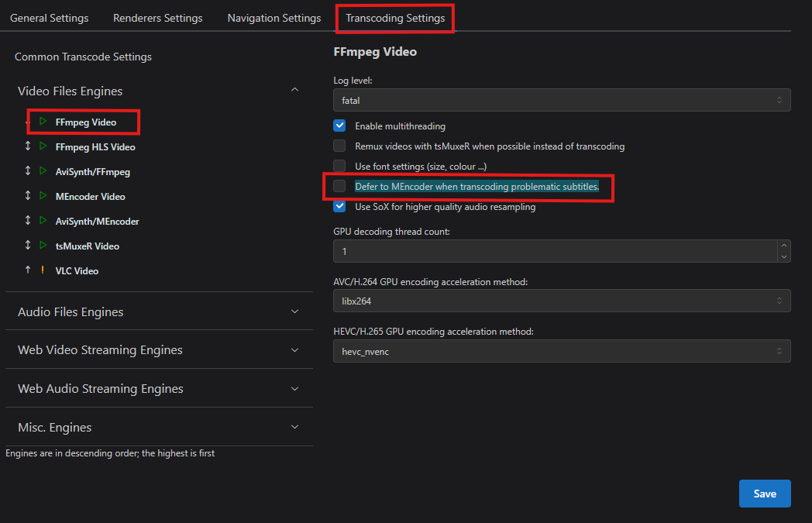Select the Transcoding Settings tab
812x523 pixels.
(x=395, y=18)
